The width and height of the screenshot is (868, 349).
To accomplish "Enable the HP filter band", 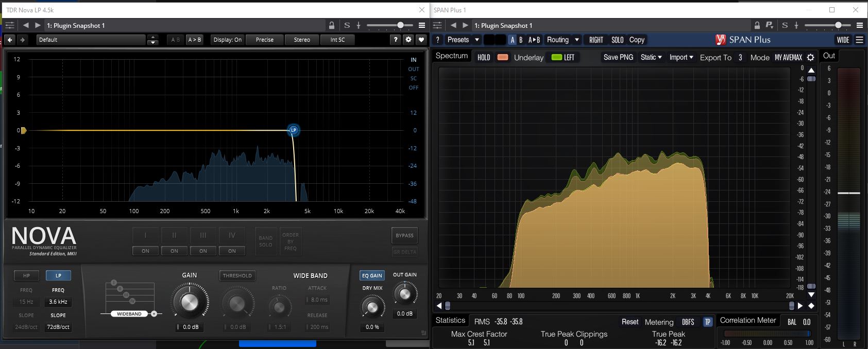I will click(x=26, y=275).
